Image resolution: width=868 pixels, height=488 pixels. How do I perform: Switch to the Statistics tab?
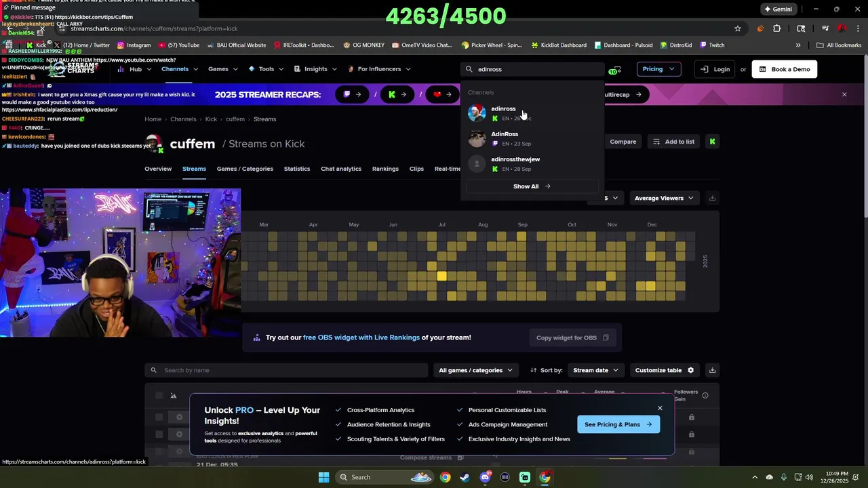296,169
